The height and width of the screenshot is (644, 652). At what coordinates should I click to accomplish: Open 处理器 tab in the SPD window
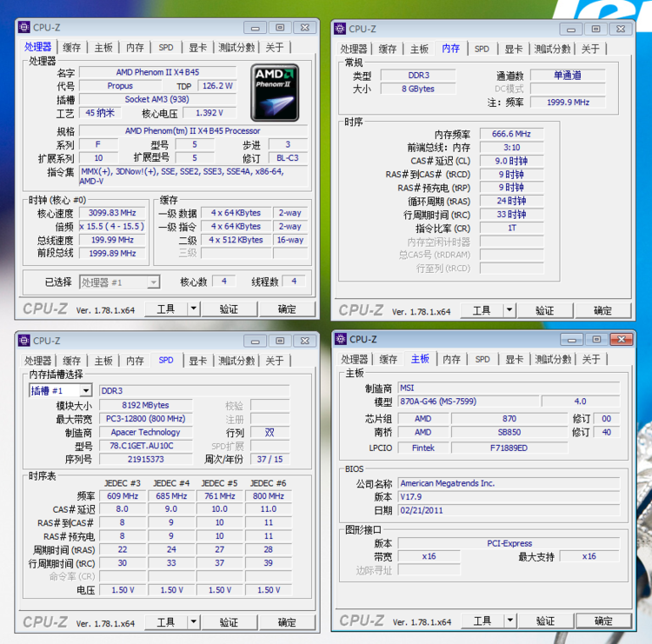point(37,361)
